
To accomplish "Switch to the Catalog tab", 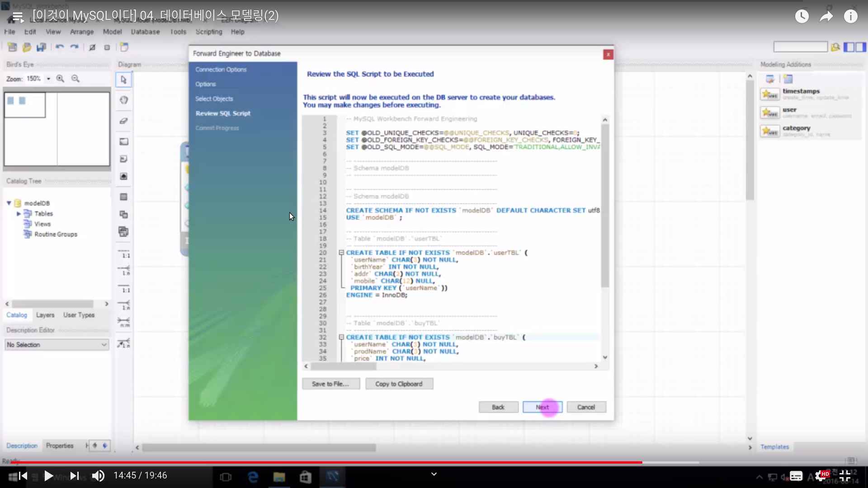I will [17, 315].
